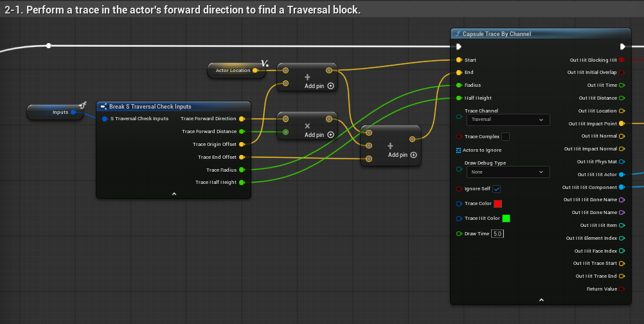
Task: Click the Out Hit Hit Item pin
Action: (622, 225)
